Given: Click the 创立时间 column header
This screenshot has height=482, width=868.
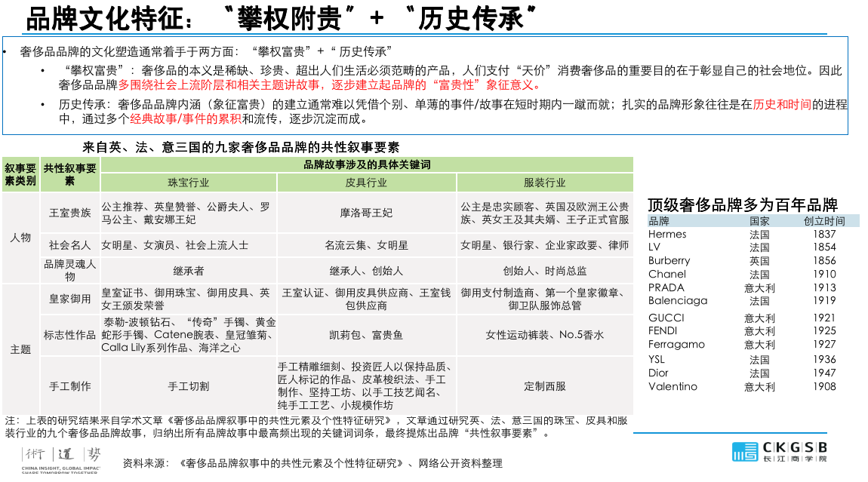Looking at the screenshot, I should pos(824,221).
